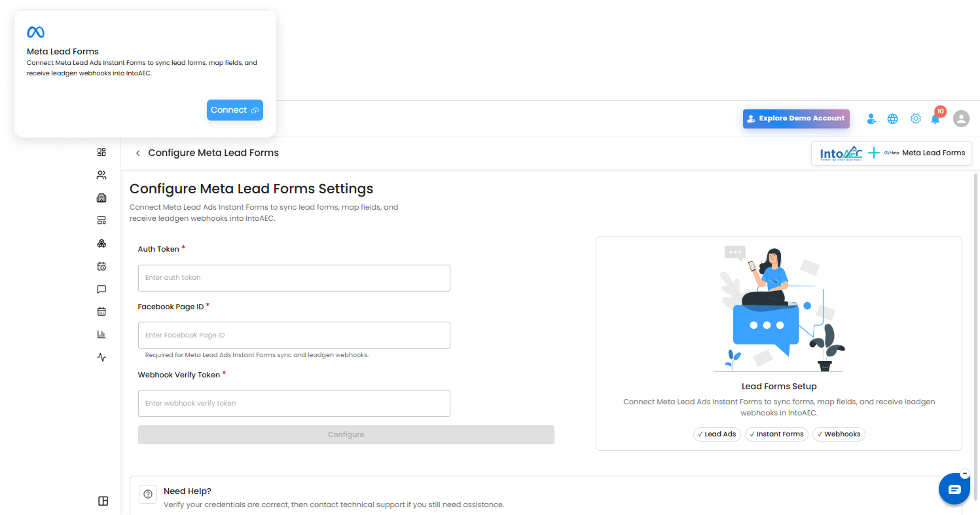Open the user profile avatar
The width and height of the screenshot is (980, 515).
(x=961, y=119)
